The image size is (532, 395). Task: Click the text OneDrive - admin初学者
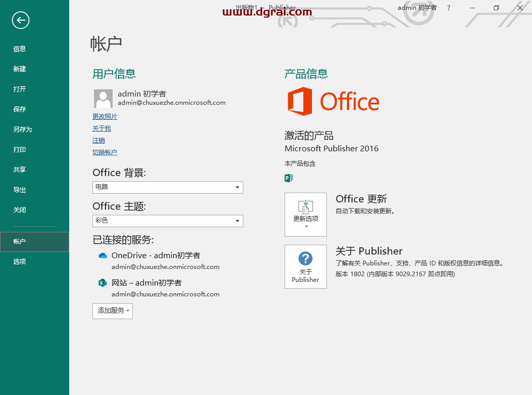[156, 256]
